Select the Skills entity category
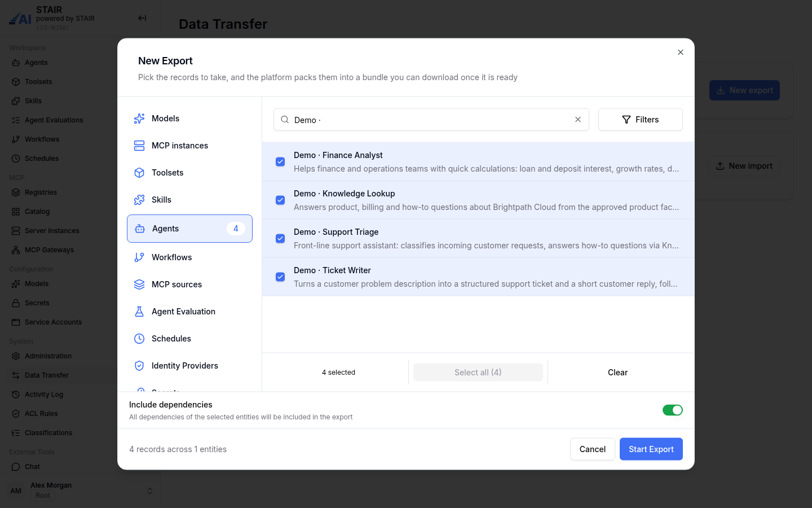Viewport: 812px width, 508px height. coord(189,200)
